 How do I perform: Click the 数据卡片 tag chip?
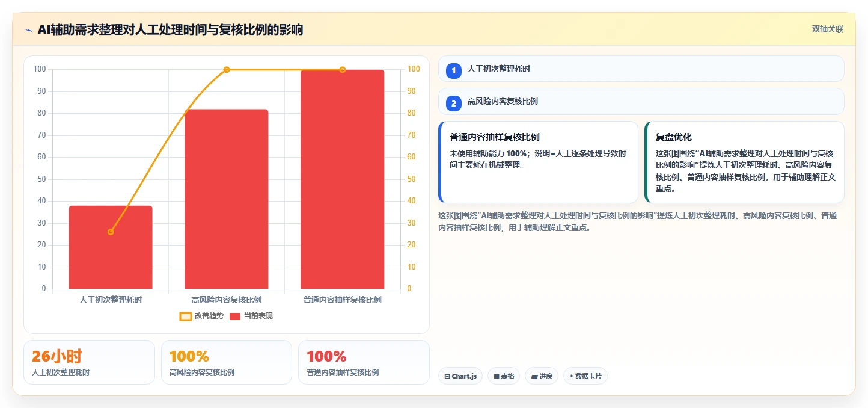pyautogui.click(x=585, y=376)
